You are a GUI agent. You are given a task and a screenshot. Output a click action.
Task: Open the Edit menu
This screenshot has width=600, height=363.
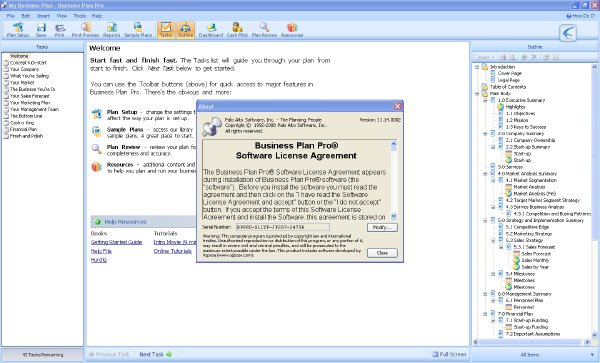point(26,16)
